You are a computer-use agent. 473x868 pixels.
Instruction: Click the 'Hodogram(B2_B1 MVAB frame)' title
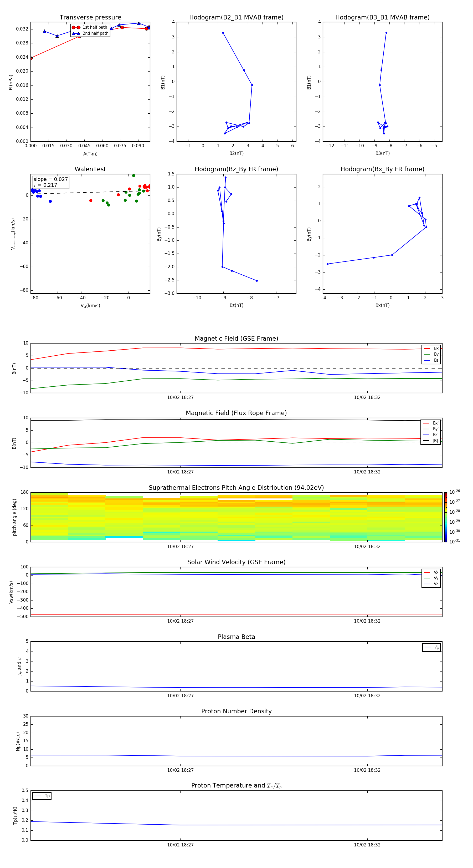coord(236,18)
